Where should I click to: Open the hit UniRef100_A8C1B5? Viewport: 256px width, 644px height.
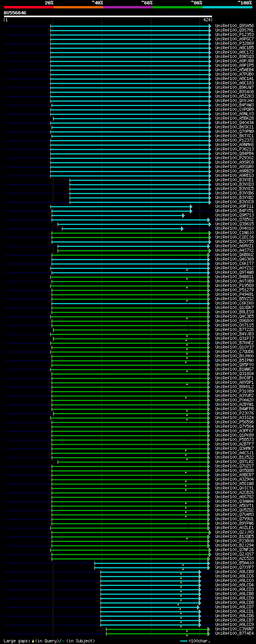click(234, 48)
